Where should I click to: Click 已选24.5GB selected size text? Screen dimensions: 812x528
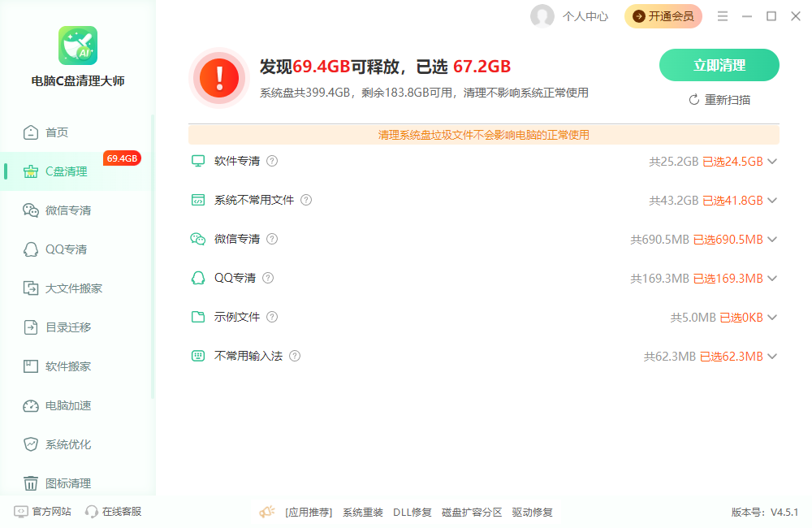(x=732, y=162)
